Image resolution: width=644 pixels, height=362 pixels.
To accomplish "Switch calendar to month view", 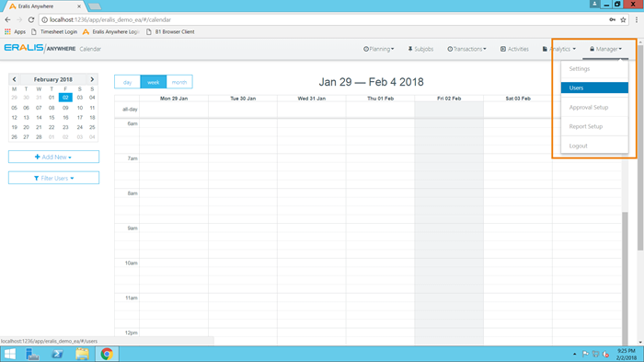I will tap(179, 82).
